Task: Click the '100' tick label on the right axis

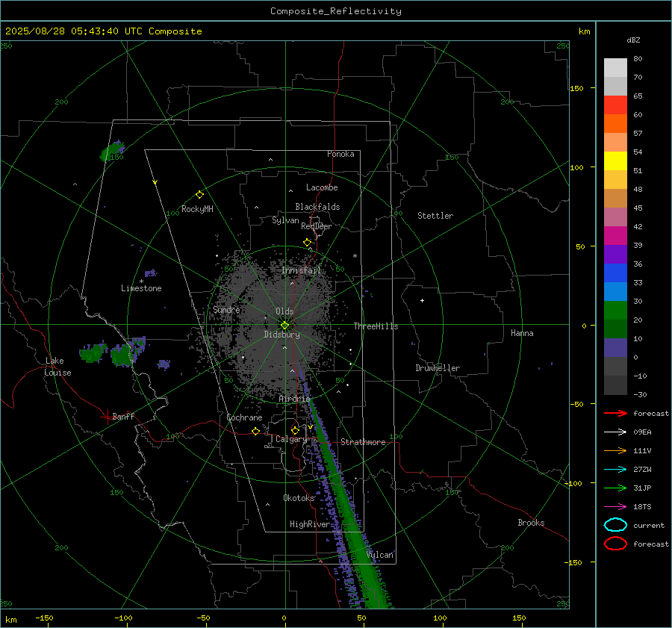Action: pos(576,167)
